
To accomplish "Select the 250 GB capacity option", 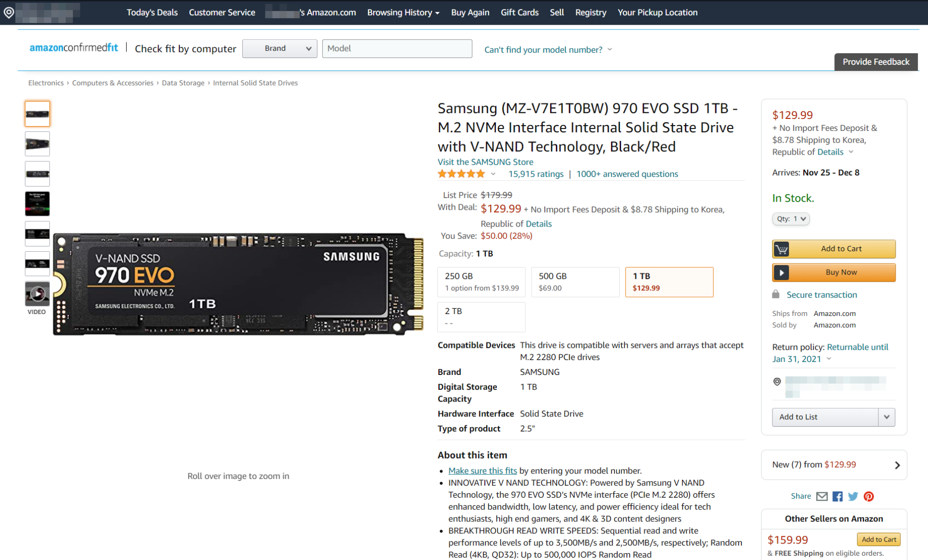I will [x=481, y=282].
